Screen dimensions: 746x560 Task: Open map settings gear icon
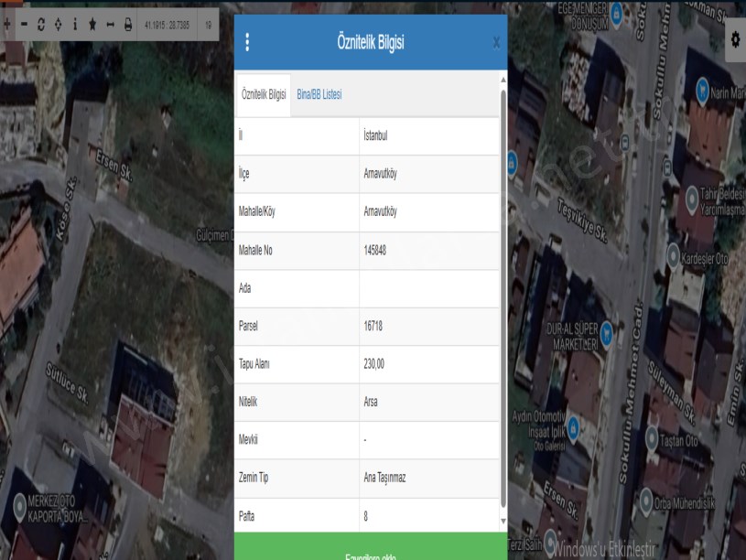(x=735, y=41)
